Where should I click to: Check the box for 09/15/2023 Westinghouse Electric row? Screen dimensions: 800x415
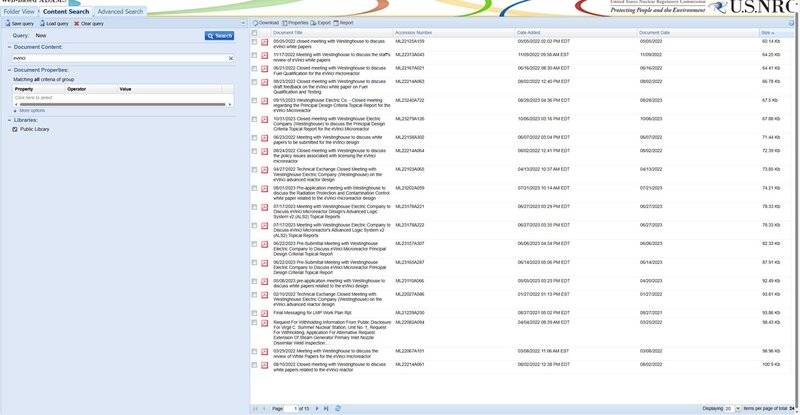(x=254, y=100)
